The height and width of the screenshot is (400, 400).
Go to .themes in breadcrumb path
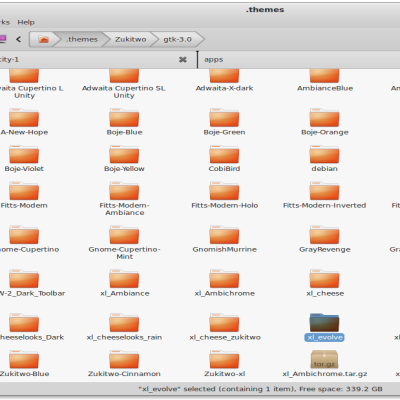pyautogui.click(x=82, y=39)
